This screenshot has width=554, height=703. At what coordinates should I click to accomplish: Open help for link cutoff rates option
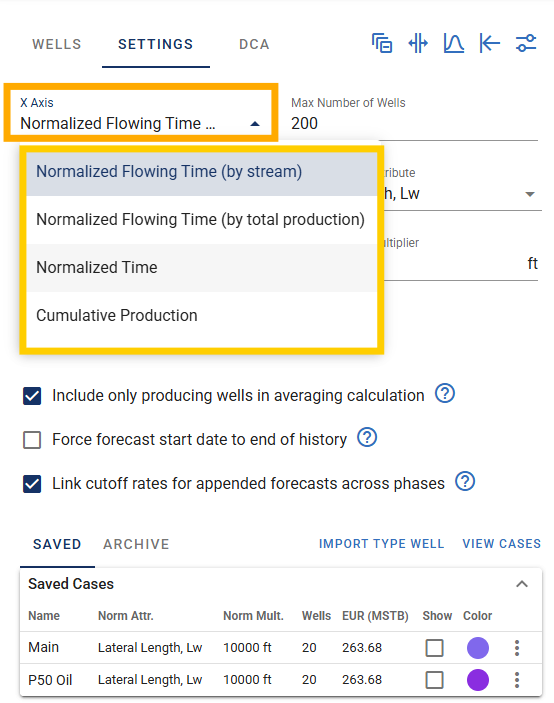coord(465,482)
